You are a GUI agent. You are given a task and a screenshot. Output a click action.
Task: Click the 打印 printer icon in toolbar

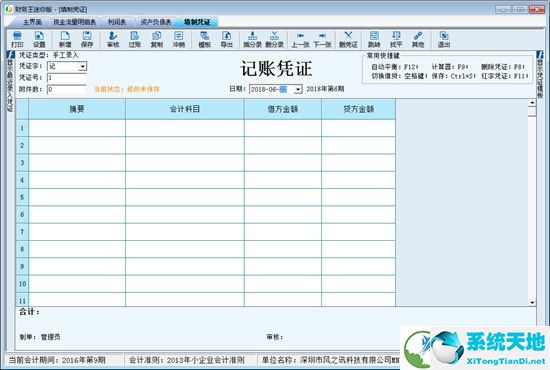coord(17,39)
